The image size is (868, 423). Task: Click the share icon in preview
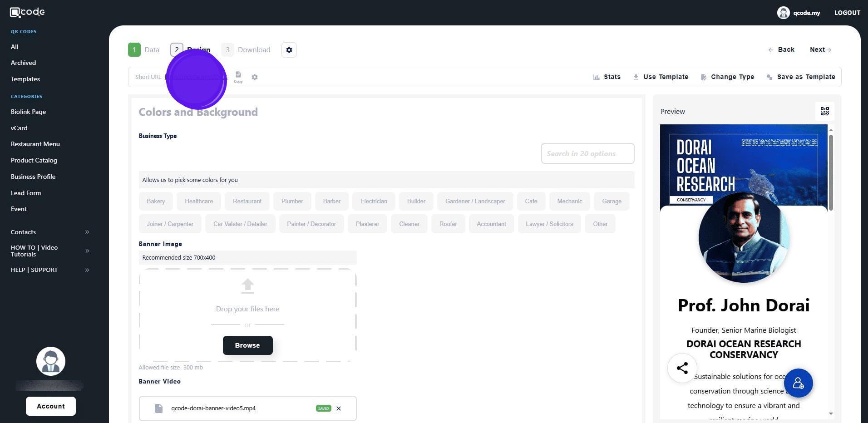(682, 368)
